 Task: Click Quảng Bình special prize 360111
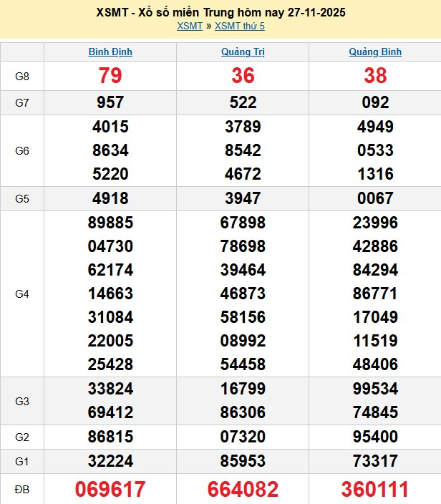point(375,490)
